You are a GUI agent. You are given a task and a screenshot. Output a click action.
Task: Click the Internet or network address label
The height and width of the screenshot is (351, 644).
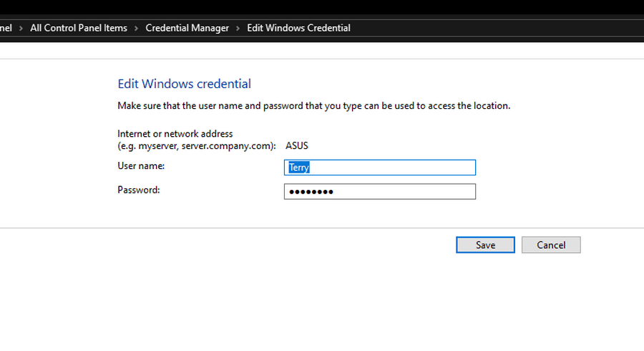click(x=175, y=134)
